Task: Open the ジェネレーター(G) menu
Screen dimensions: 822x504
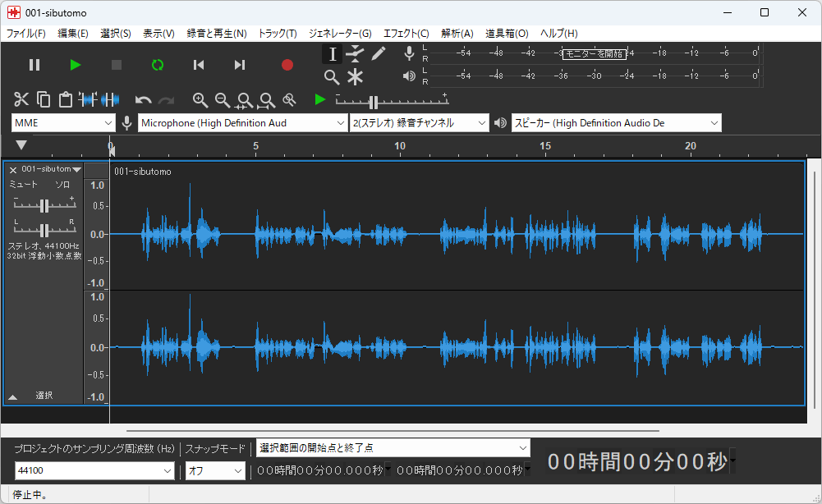Action: click(340, 34)
